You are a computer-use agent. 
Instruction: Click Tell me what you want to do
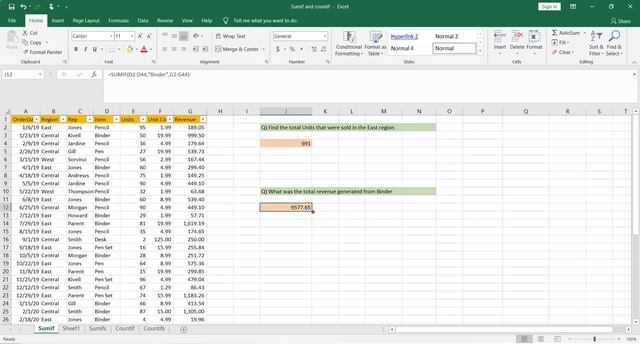(265, 20)
